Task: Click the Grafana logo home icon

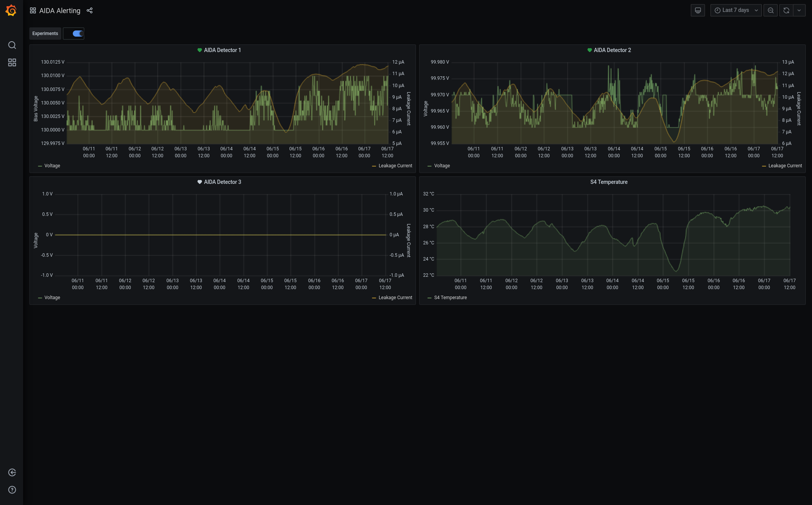Action: [x=11, y=10]
